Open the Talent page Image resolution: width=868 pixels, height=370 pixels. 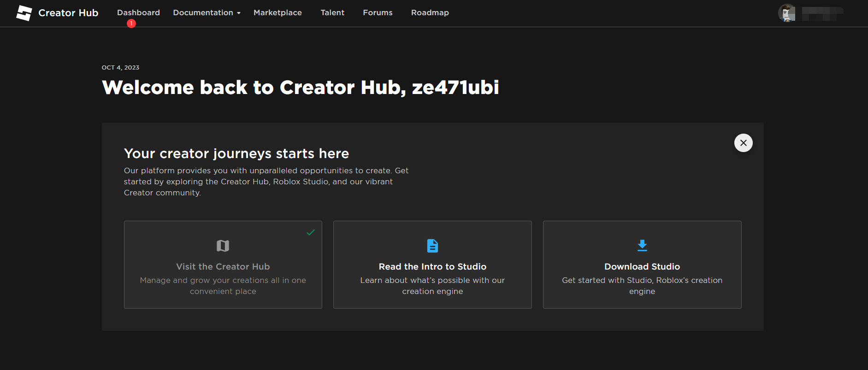332,12
